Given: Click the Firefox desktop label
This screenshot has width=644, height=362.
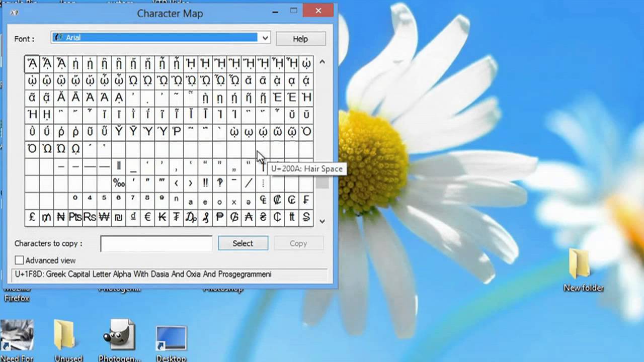Looking at the screenshot, I should click(x=17, y=298).
